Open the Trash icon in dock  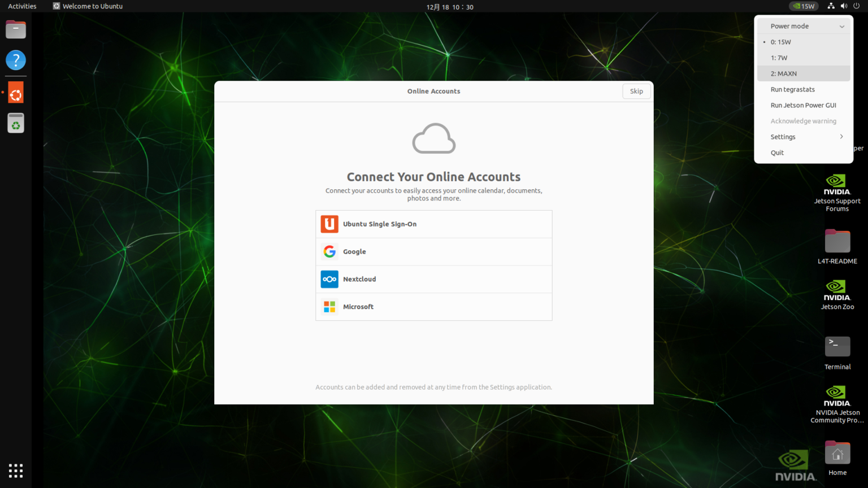coord(16,123)
